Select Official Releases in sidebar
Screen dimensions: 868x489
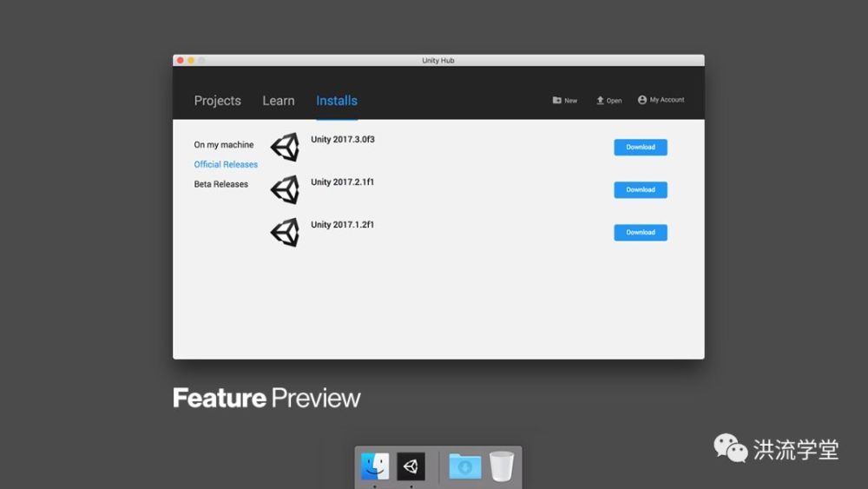(x=226, y=164)
